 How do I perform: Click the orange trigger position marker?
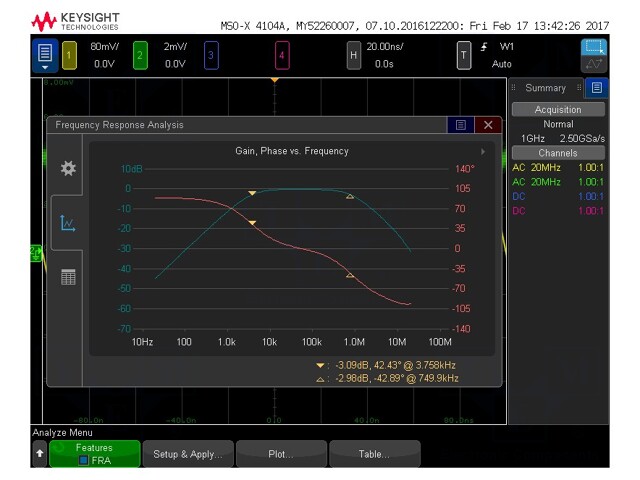click(x=275, y=80)
